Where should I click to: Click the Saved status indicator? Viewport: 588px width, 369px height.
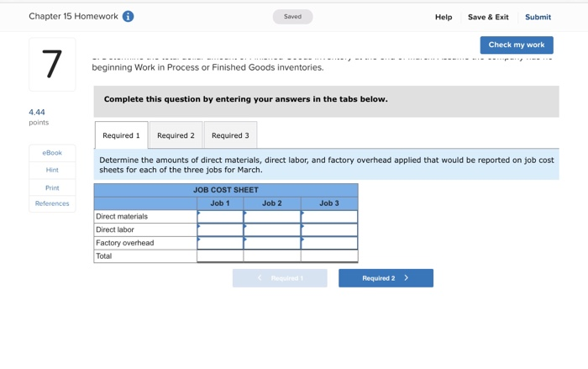click(292, 17)
